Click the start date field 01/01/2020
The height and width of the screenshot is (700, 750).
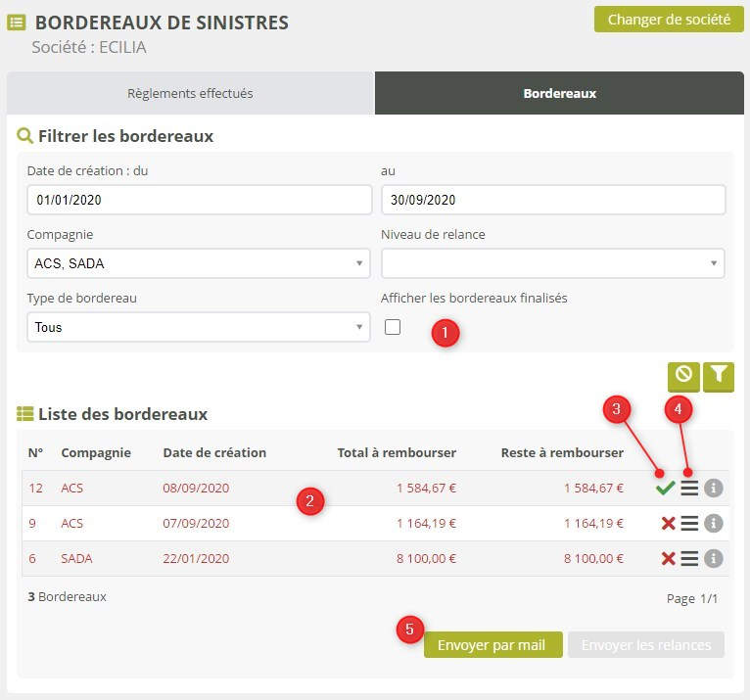click(198, 200)
